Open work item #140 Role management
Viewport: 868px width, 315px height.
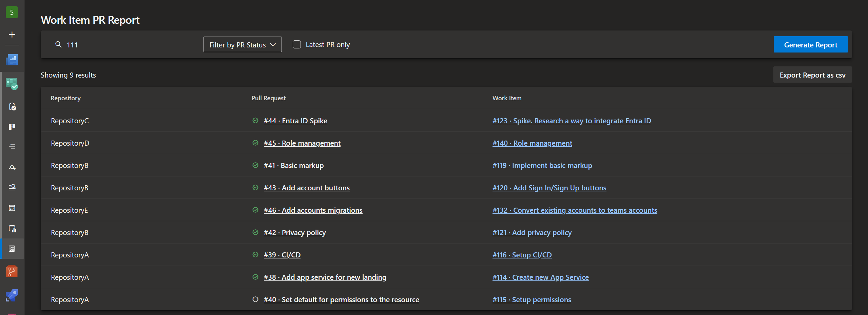[x=532, y=143]
